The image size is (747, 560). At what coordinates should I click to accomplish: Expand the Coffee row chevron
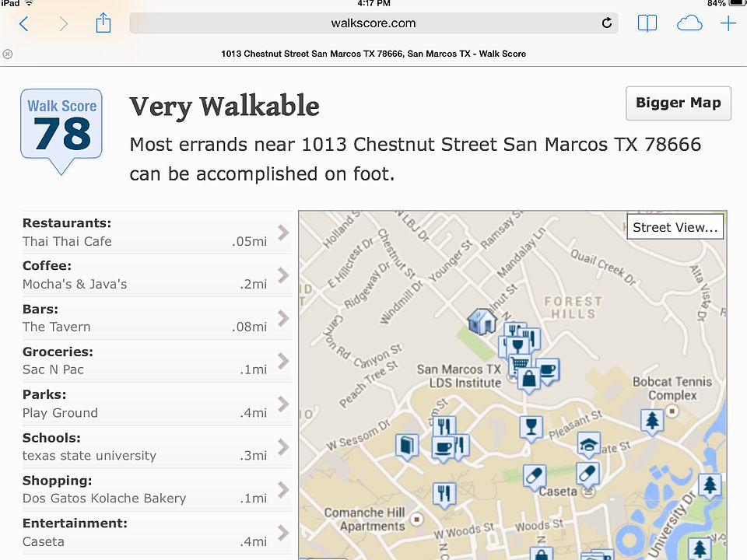283,275
